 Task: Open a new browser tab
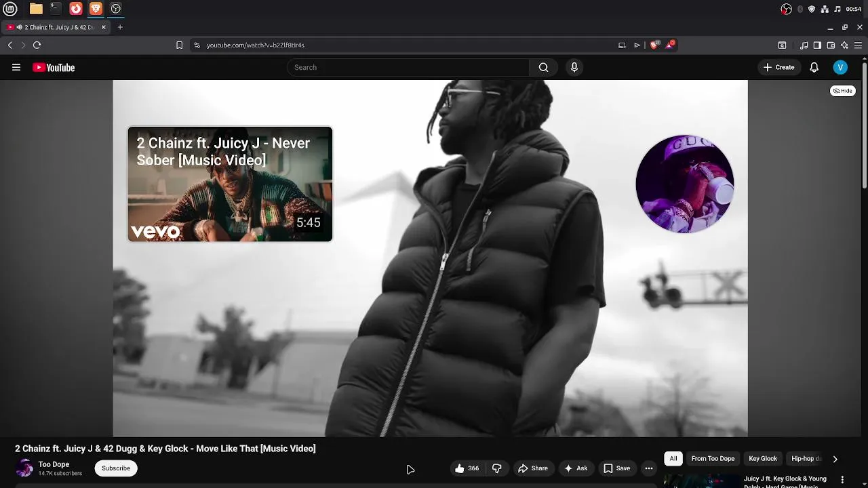(x=120, y=27)
